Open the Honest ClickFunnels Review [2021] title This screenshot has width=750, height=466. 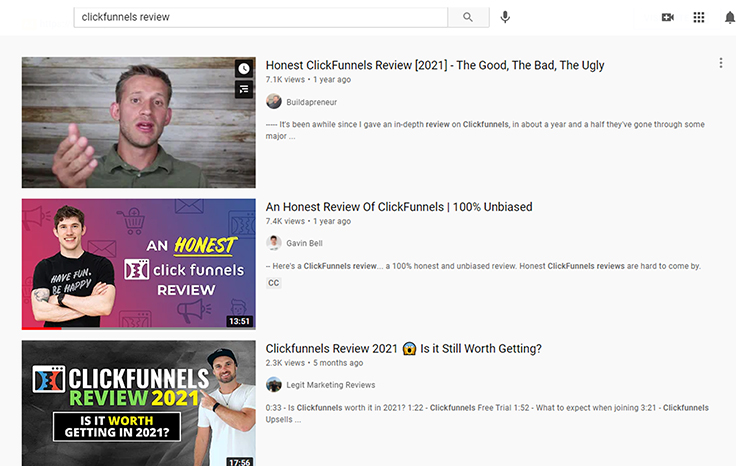[x=435, y=65]
